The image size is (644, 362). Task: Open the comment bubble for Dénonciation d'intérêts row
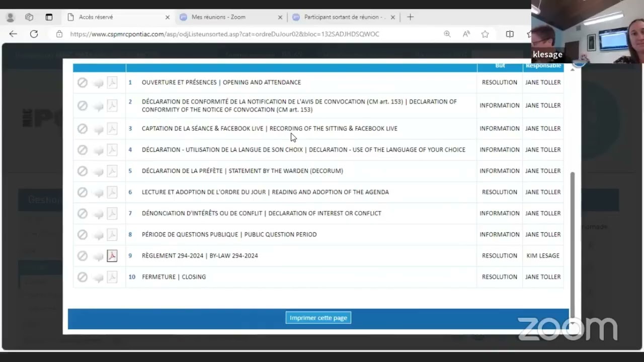click(x=99, y=214)
